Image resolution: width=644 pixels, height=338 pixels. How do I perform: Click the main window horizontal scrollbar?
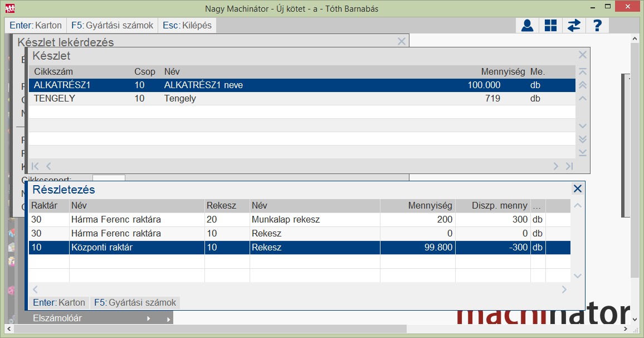point(210,329)
